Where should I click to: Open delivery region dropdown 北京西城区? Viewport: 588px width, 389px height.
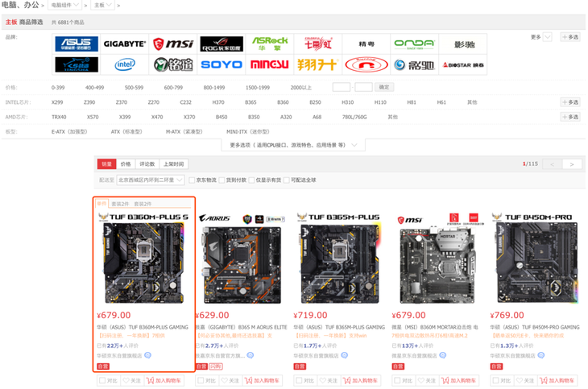click(151, 180)
